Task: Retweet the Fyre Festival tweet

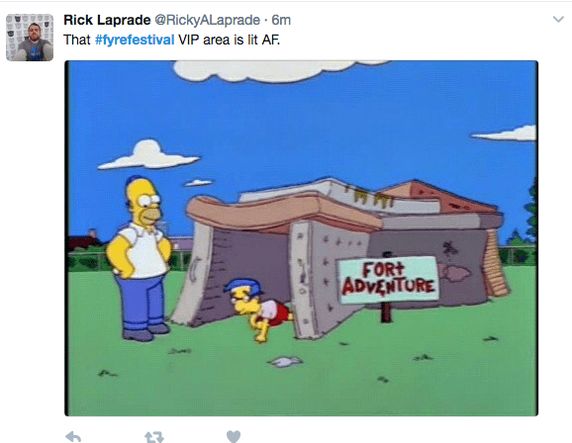Action: (154, 437)
